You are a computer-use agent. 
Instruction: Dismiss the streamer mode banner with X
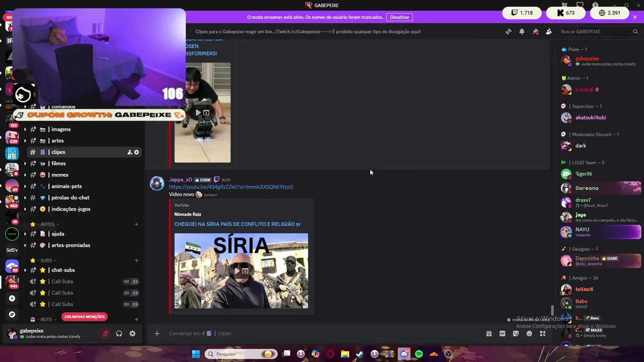point(635,17)
